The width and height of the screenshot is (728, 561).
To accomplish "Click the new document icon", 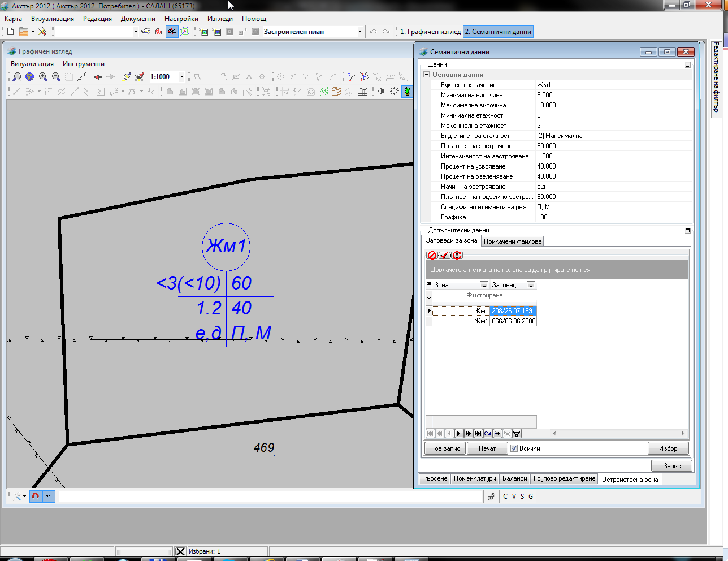I will coord(10,32).
